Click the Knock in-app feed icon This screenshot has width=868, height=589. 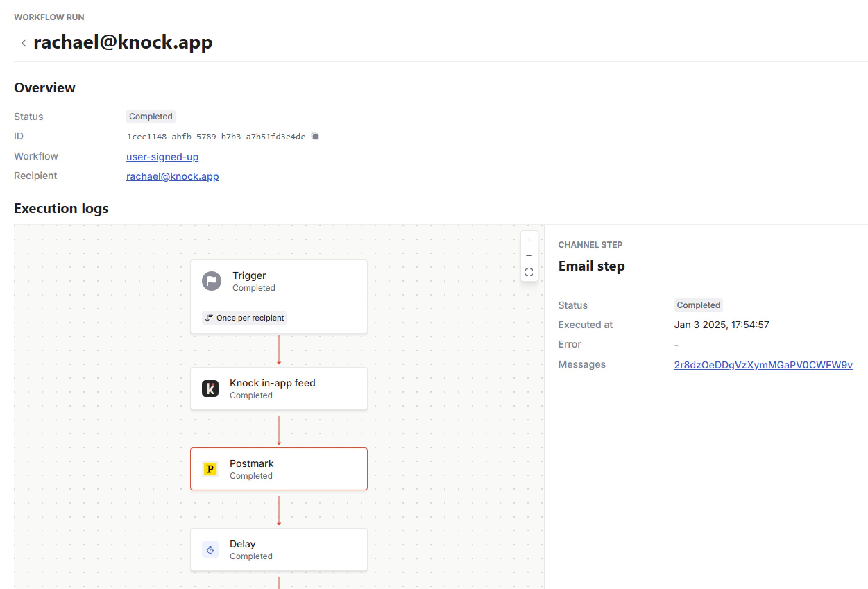click(x=210, y=389)
